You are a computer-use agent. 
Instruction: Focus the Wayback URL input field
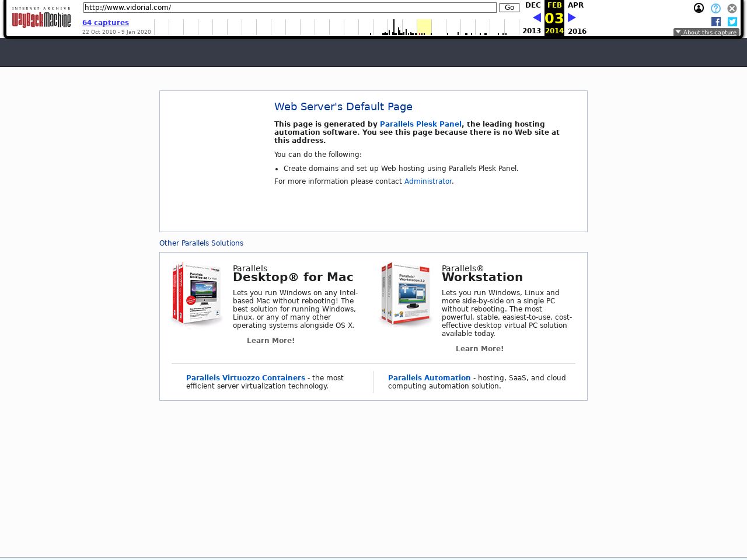[289, 8]
